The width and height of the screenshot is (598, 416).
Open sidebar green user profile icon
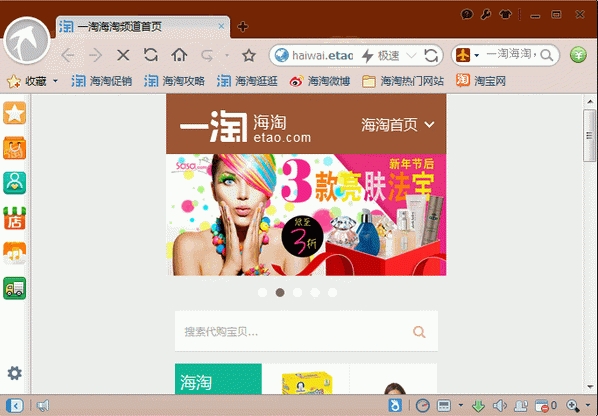tap(14, 183)
